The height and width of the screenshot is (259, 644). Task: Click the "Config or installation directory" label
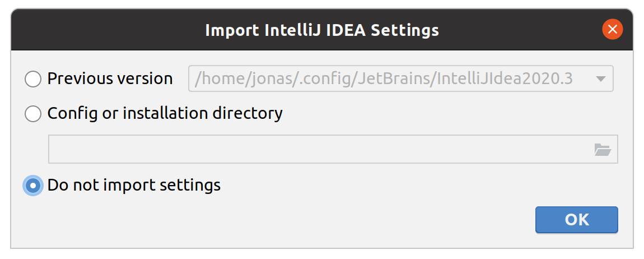click(x=165, y=114)
